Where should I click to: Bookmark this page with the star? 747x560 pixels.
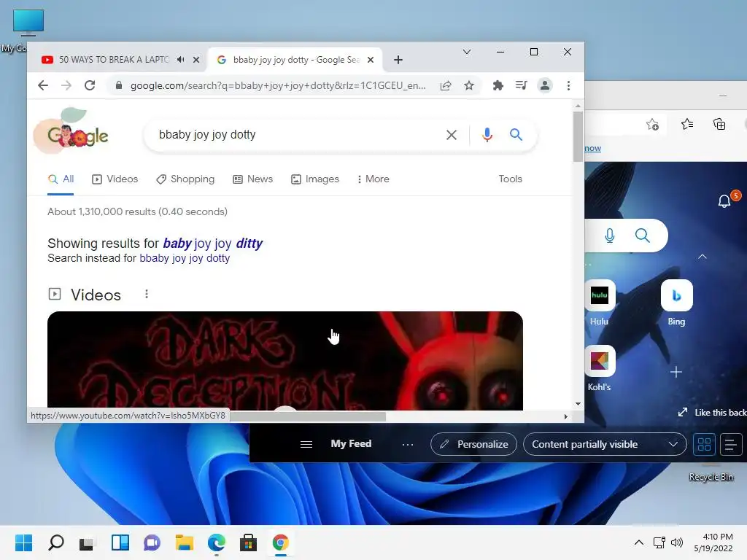point(469,86)
